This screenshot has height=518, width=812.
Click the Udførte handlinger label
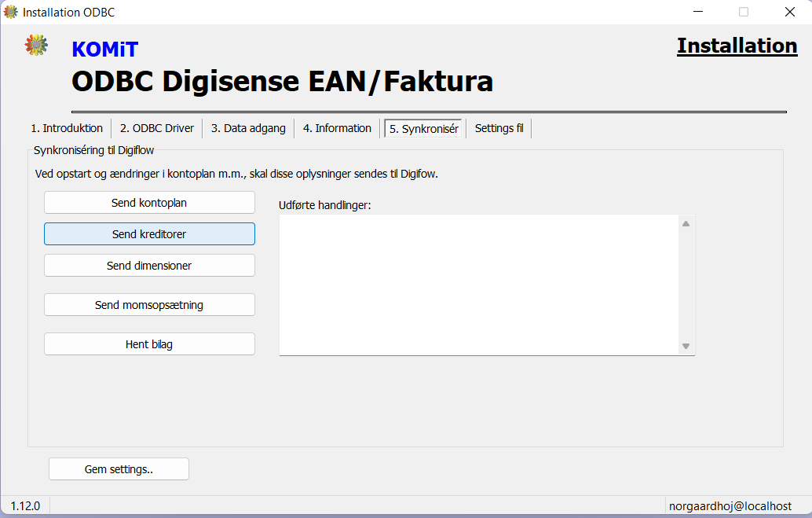[x=324, y=205]
